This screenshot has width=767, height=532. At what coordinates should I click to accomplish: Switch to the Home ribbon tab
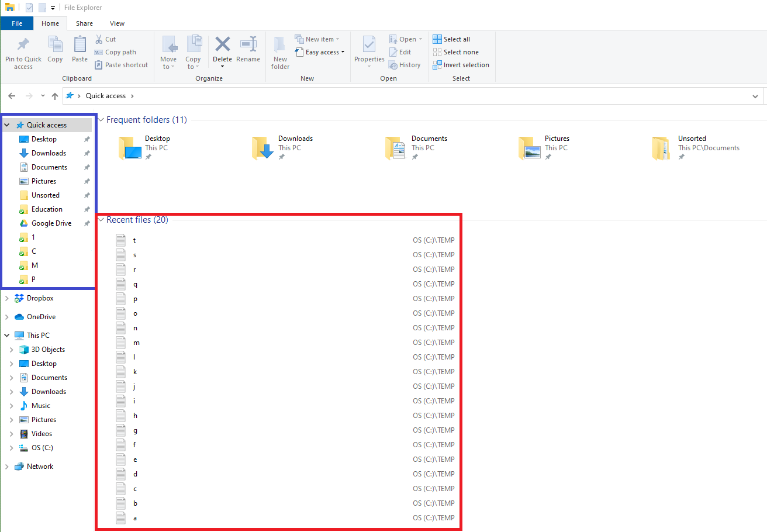50,23
